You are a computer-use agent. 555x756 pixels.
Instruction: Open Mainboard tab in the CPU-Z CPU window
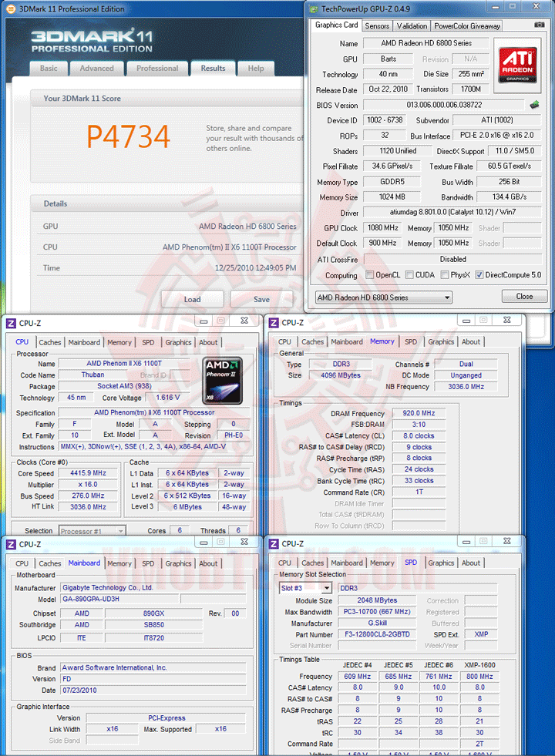pyautogui.click(x=84, y=342)
